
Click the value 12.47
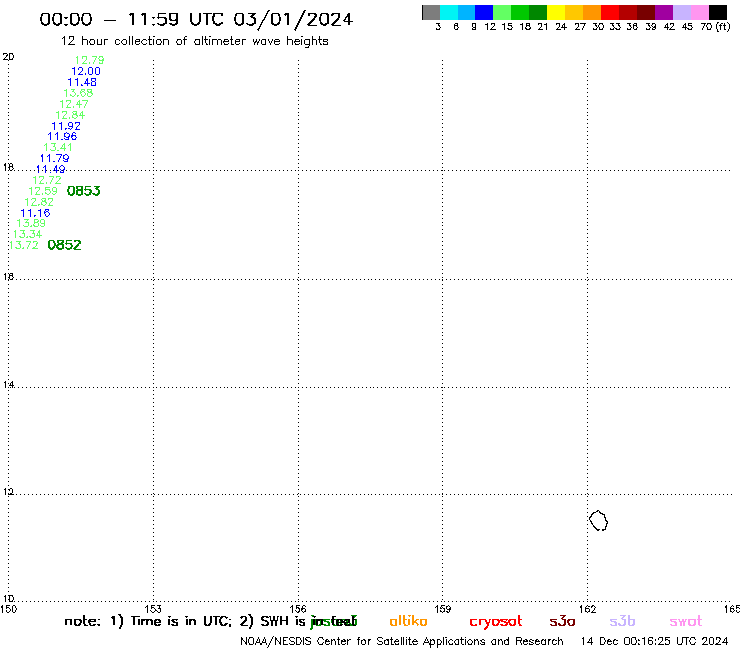point(74,104)
